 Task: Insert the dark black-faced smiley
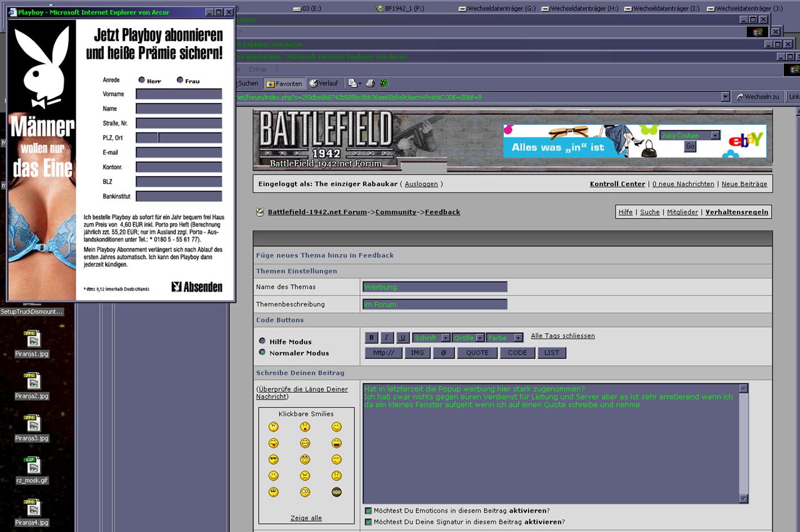337,492
